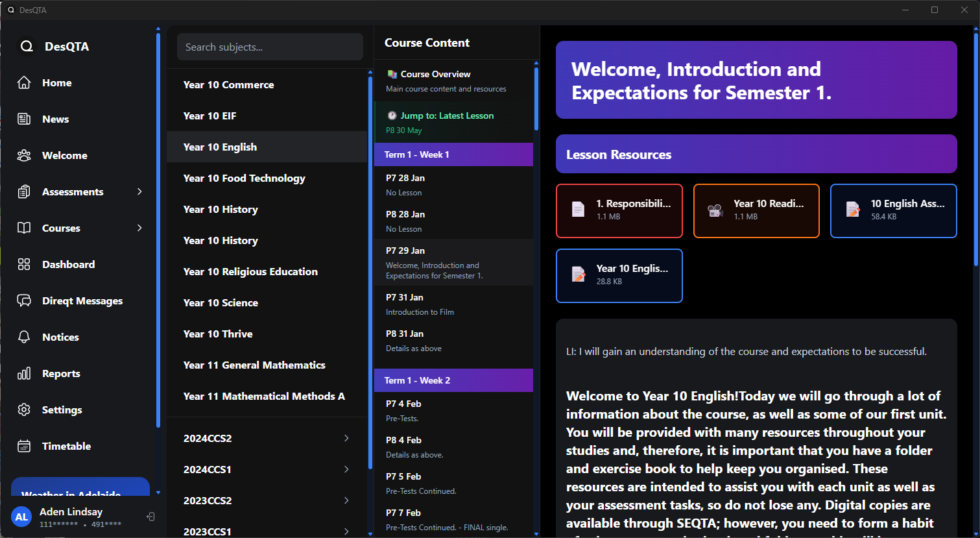Collapse the Term 1 - Week 1 section
The width and height of the screenshot is (980, 538).
(453, 154)
